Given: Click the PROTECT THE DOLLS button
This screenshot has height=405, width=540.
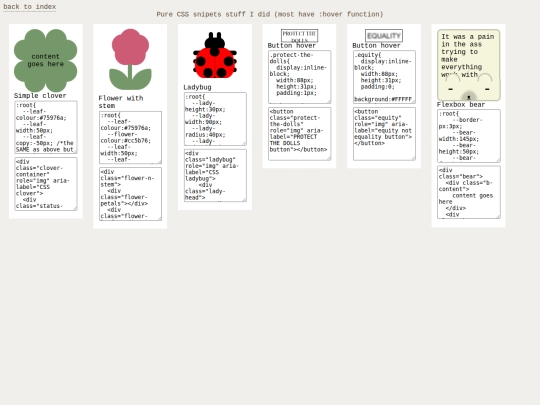Looking at the screenshot, I should 299,35.
